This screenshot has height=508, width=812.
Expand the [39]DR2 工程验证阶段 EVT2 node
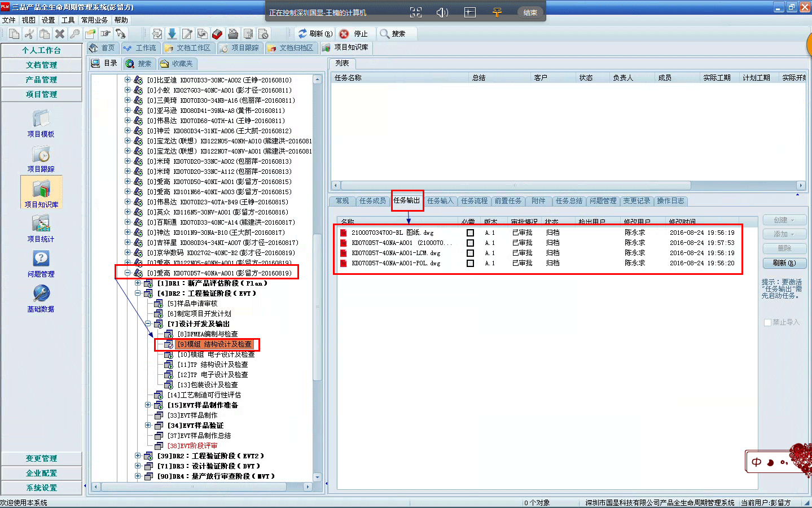click(138, 456)
